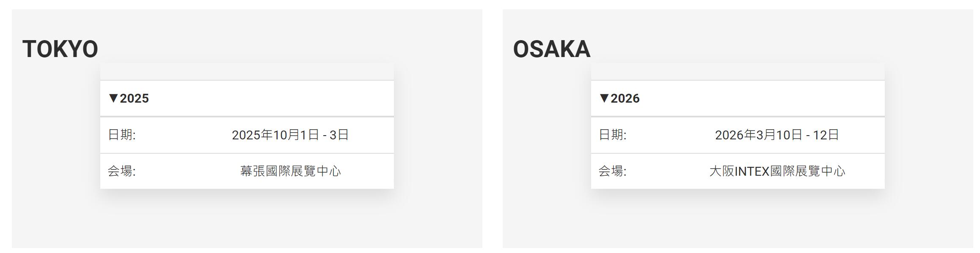The image size is (980, 253).
Task: Collapse the ▼2026 triangle in Osaka card
Action: tap(604, 98)
